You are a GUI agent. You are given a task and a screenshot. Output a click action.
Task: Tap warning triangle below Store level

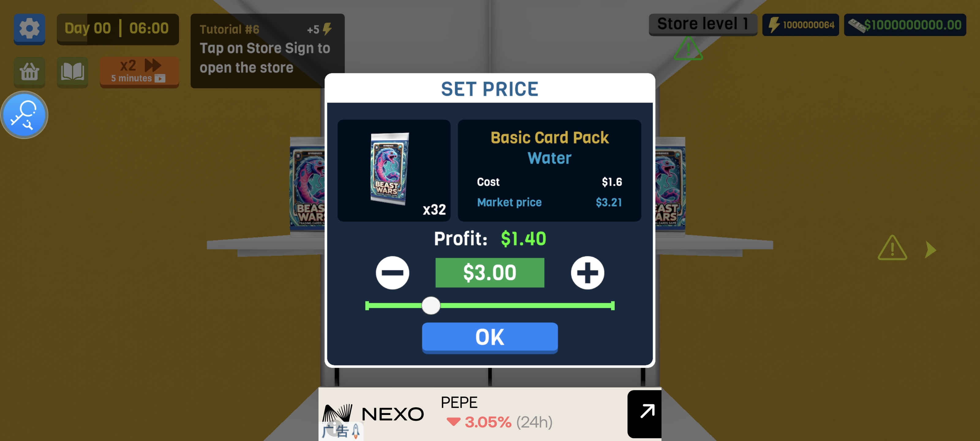[688, 49]
